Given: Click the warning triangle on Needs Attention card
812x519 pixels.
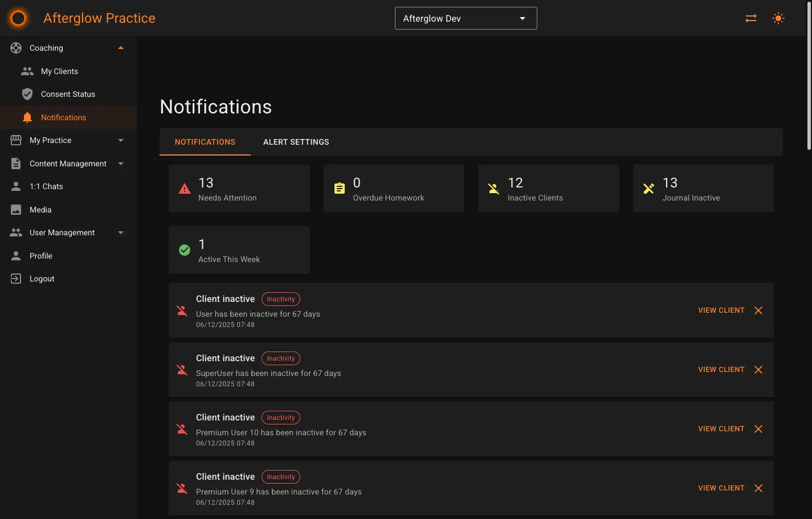Looking at the screenshot, I should click(184, 188).
